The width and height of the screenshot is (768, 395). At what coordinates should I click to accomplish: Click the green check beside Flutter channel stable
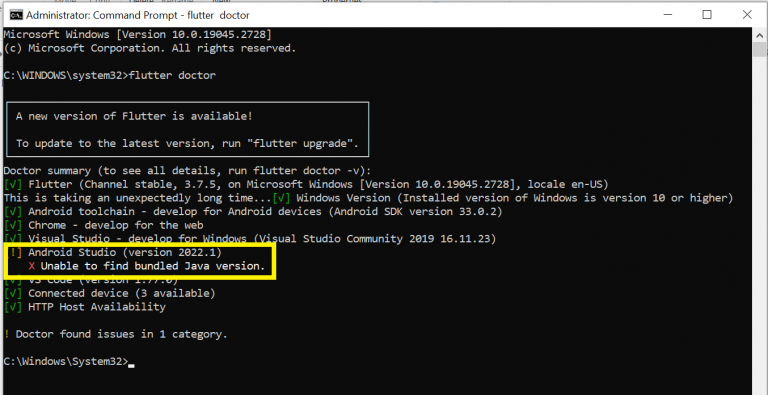coord(13,185)
